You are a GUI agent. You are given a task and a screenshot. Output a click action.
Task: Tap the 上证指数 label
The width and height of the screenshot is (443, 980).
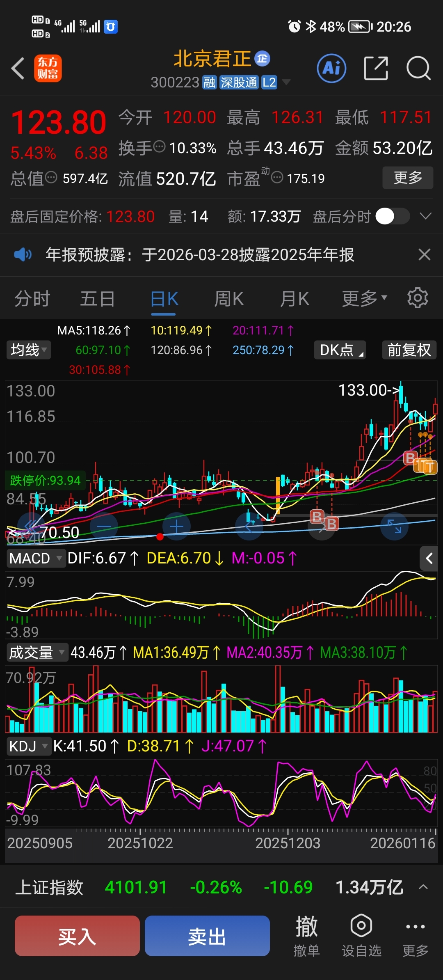point(49,887)
